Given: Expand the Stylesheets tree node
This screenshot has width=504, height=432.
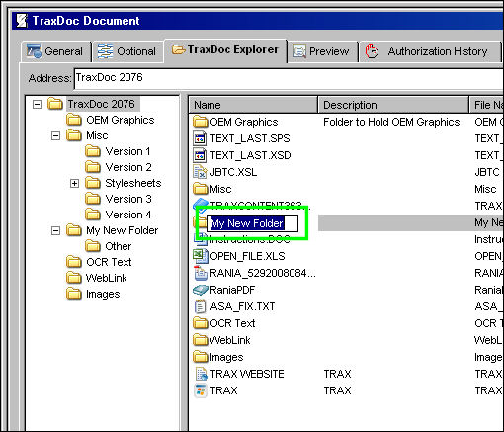Looking at the screenshot, I should (x=74, y=183).
